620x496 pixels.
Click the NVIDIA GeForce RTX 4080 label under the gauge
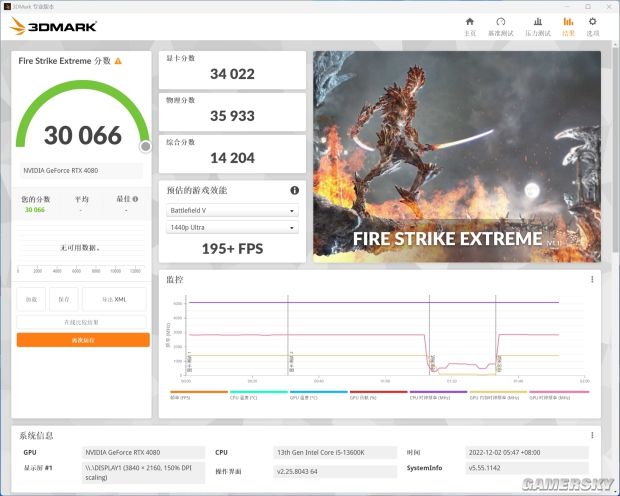[81, 170]
